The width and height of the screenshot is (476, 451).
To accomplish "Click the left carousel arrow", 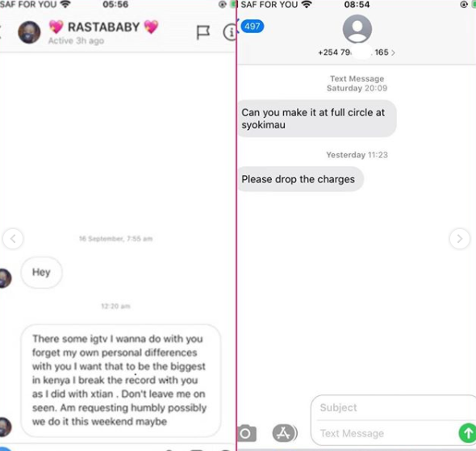I will tap(13, 239).
